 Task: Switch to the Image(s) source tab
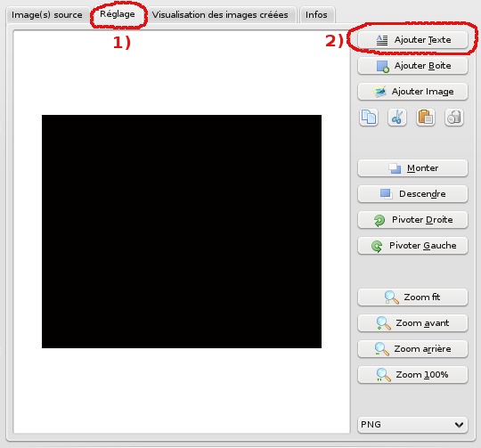[x=47, y=15]
